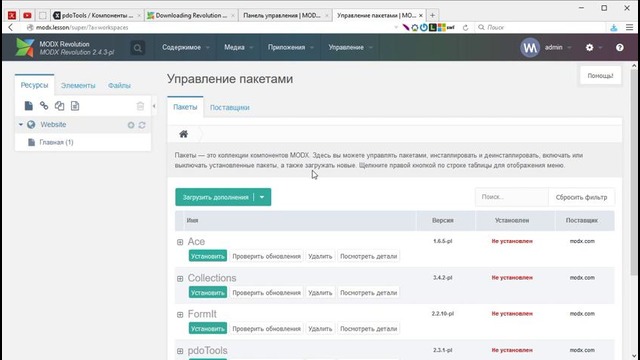Open the Содержимое menu
This screenshot has width=640, height=360.
coord(186,47)
